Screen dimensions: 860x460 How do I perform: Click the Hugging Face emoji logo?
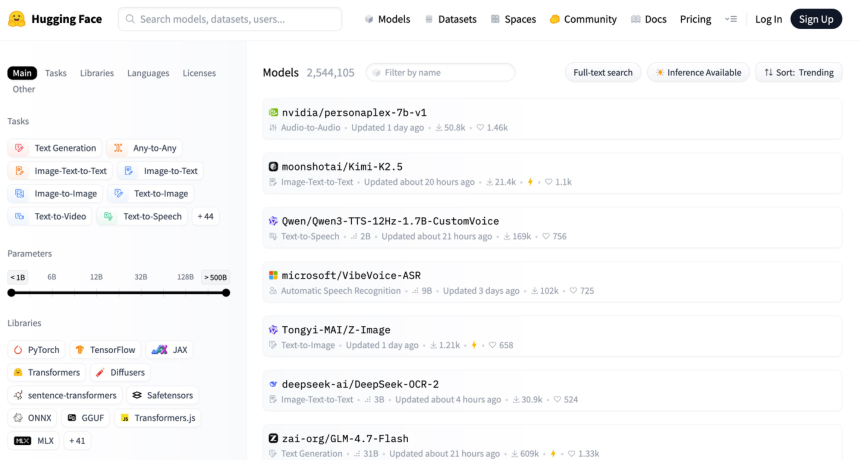[16, 19]
